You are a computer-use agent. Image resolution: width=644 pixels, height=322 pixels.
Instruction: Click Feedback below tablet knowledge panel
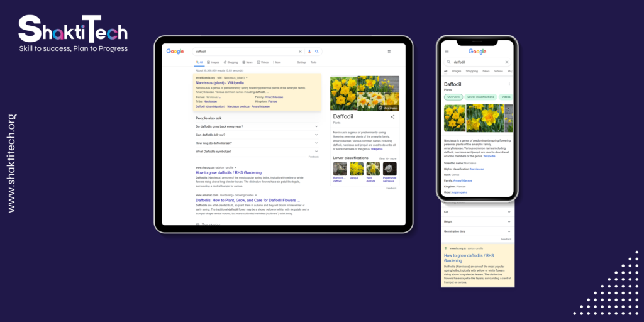[391, 188]
